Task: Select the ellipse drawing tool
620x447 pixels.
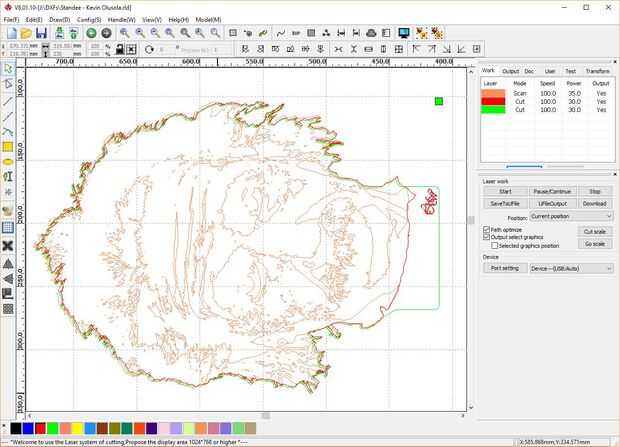Action: pyautogui.click(x=8, y=161)
